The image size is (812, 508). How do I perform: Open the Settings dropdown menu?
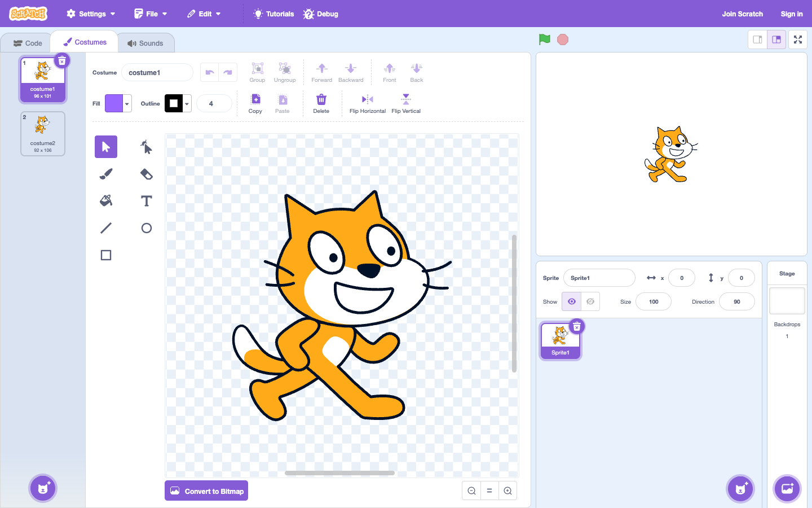pyautogui.click(x=91, y=14)
